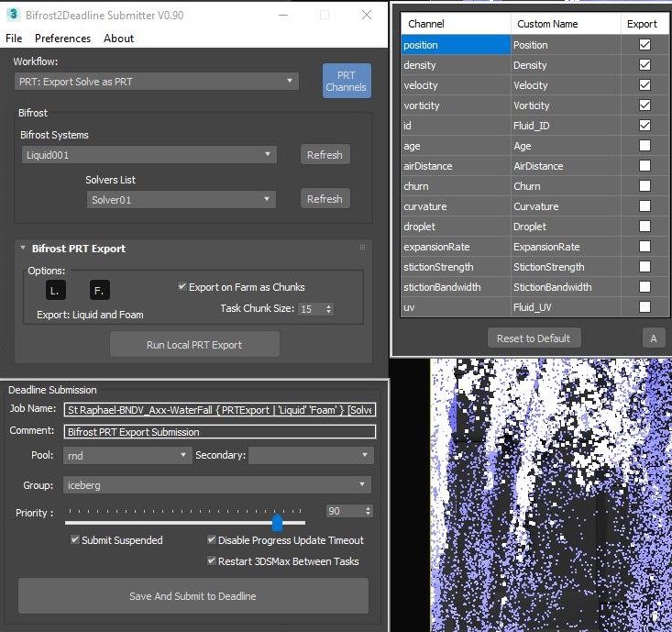The image size is (672, 632).
Task: Click the L. liquid export icon
Action: pos(55,290)
